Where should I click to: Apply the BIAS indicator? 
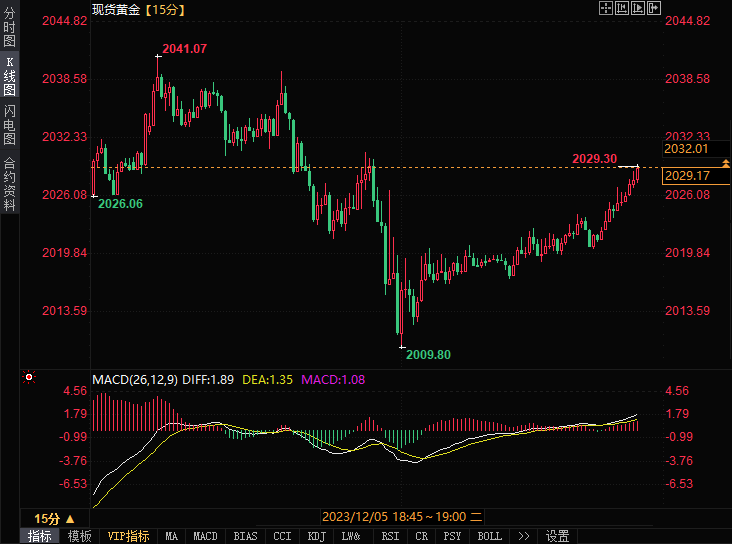246,536
